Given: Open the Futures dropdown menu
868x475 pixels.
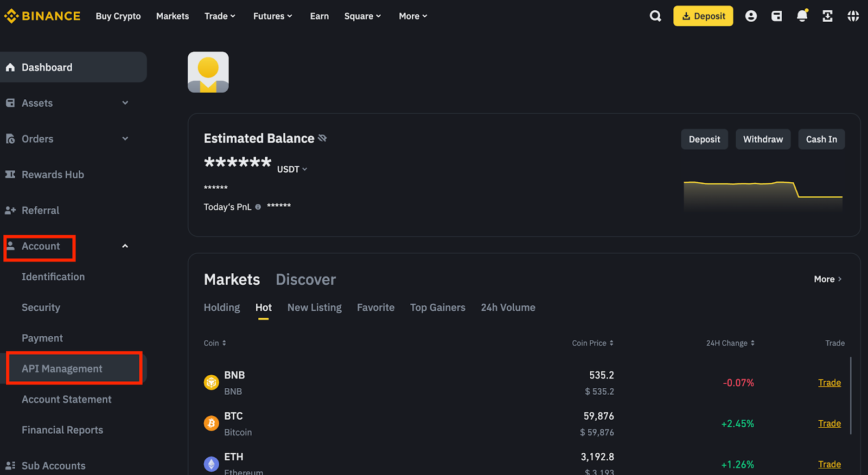Looking at the screenshot, I should 272,16.
